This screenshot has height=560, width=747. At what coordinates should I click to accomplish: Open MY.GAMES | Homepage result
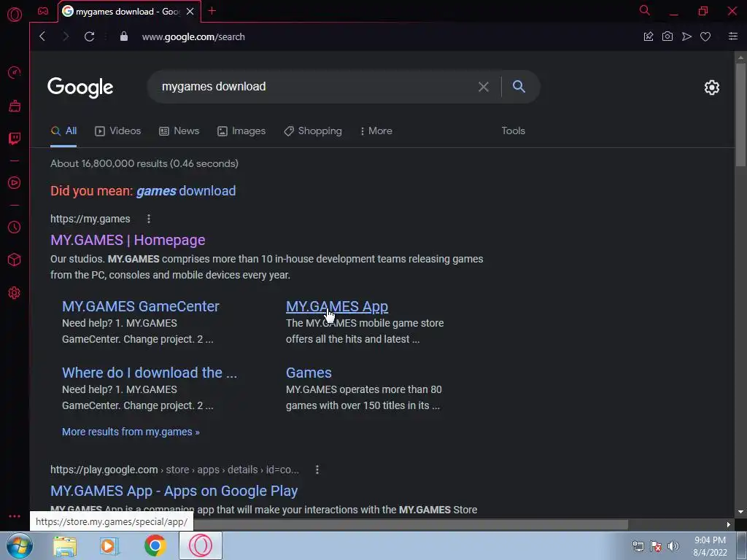(x=128, y=240)
